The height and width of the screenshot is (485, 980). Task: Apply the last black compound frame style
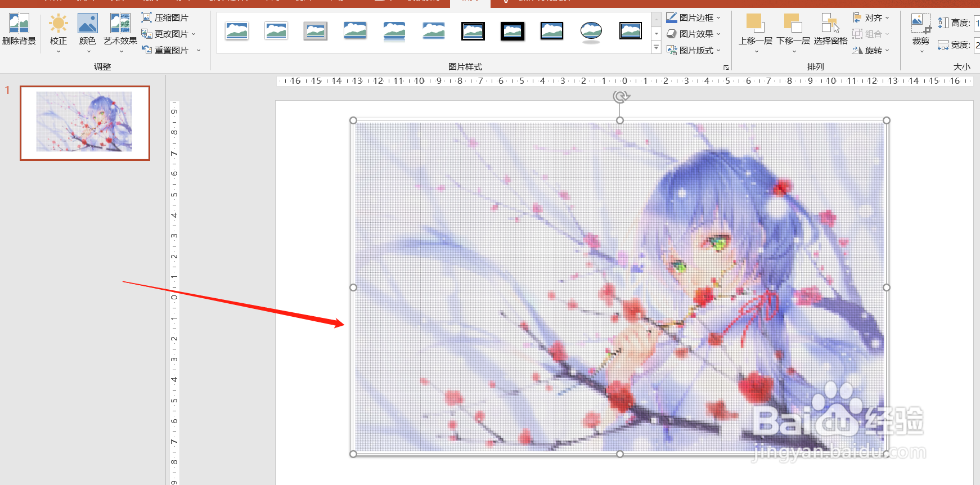click(631, 31)
